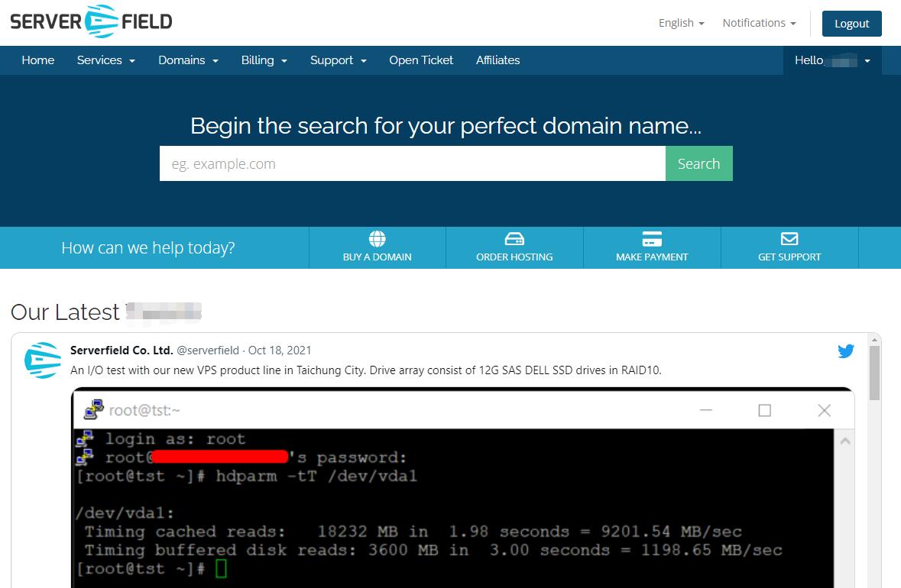Click the GET SUPPORT label
The height and width of the screenshot is (588, 901).
point(789,257)
